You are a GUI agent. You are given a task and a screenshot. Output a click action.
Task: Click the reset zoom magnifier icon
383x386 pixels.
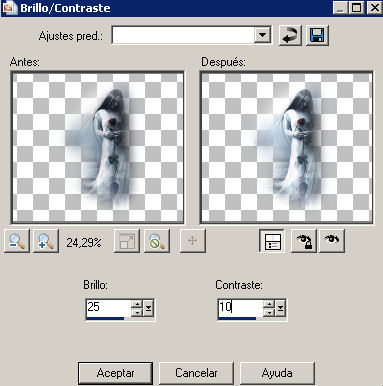[x=157, y=240]
